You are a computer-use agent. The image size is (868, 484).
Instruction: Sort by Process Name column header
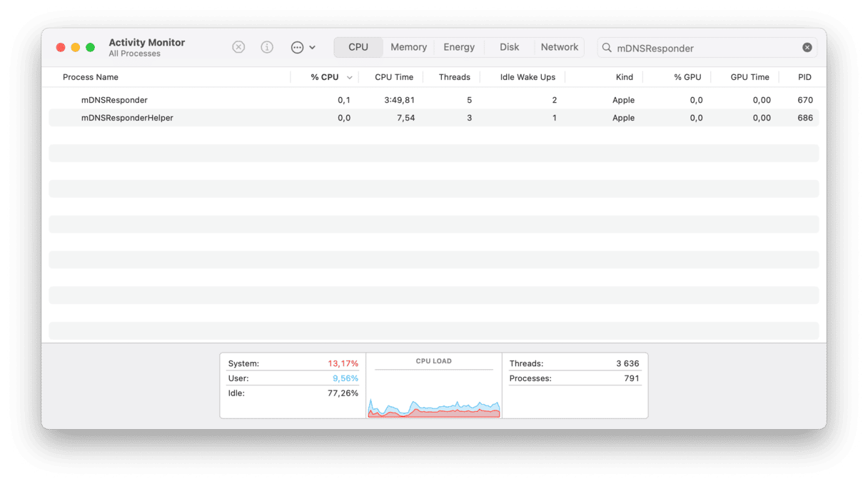tap(91, 77)
